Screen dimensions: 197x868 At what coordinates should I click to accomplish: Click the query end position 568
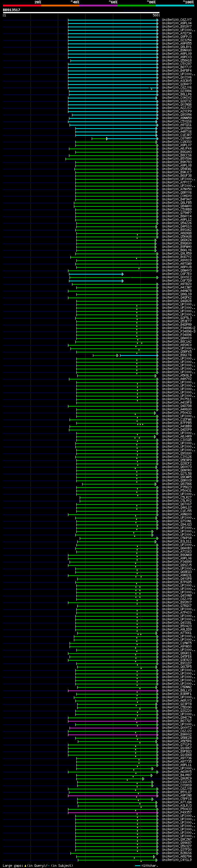coord(155,15)
